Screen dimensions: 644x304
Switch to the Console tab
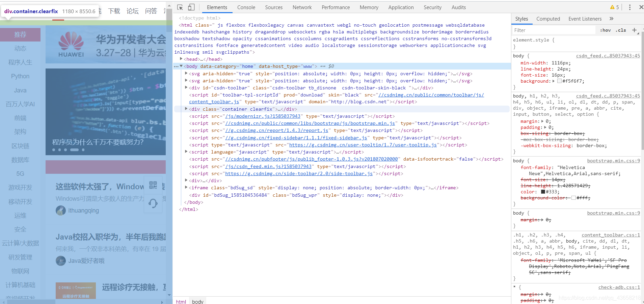coord(246,7)
